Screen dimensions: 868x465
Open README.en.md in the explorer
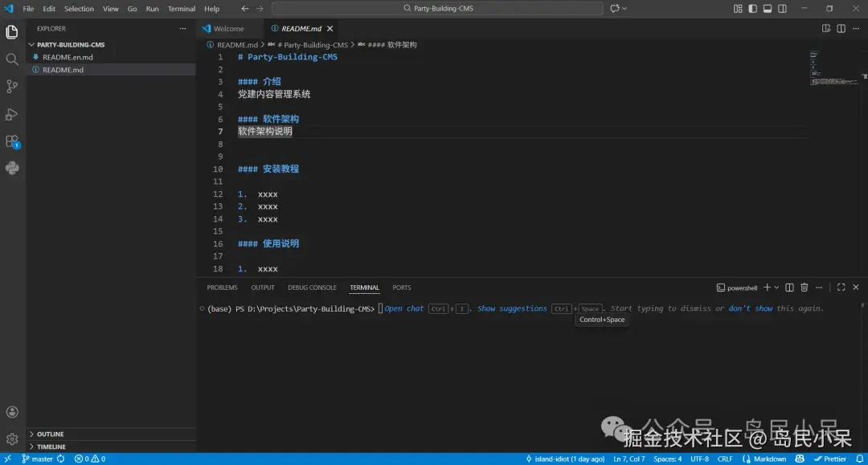tap(111, 57)
